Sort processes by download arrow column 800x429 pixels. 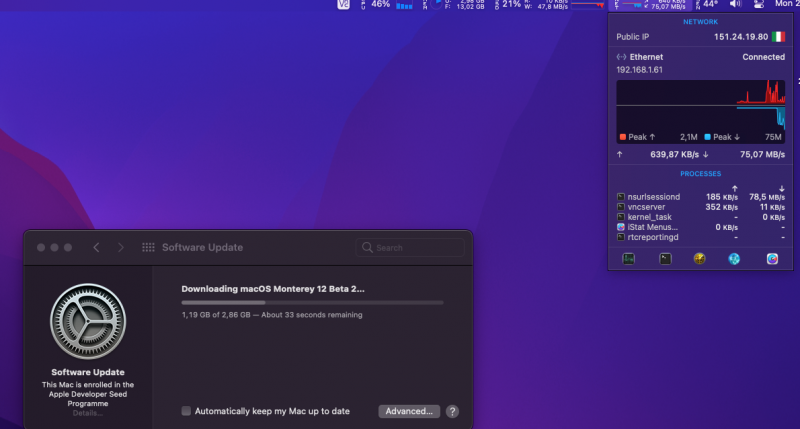pos(782,188)
